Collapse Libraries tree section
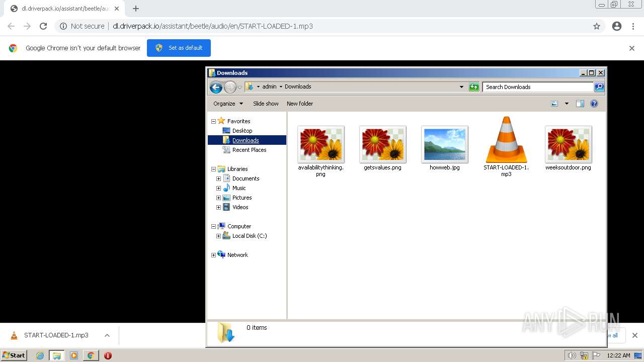This screenshot has height=362, width=644. point(213,169)
